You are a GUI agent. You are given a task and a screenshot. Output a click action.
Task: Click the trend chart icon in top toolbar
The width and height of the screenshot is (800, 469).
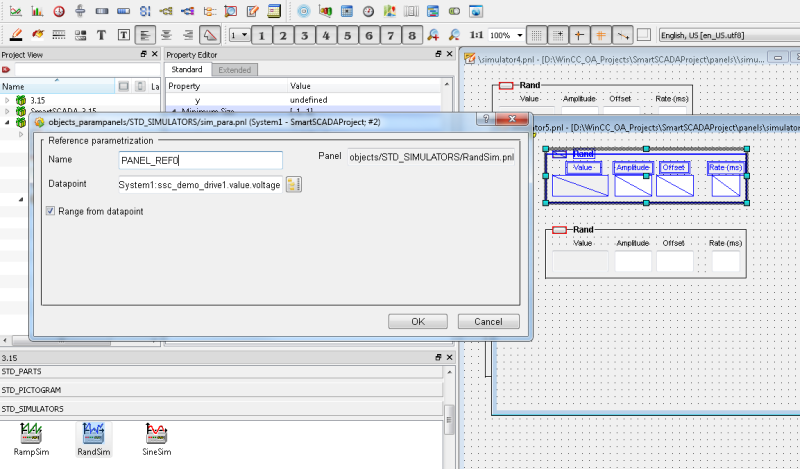coord(14,12)
